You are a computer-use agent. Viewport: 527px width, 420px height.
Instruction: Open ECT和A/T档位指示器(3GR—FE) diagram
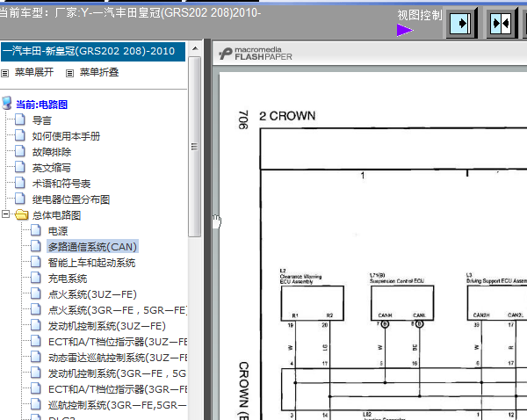coord(118,389)
